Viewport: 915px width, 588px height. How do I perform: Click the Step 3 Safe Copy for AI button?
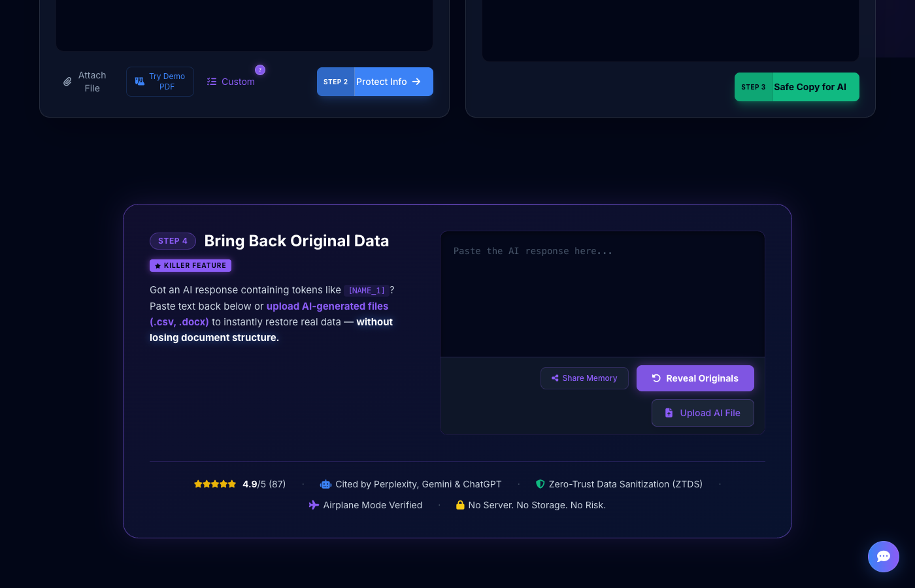tap(797, 87)
